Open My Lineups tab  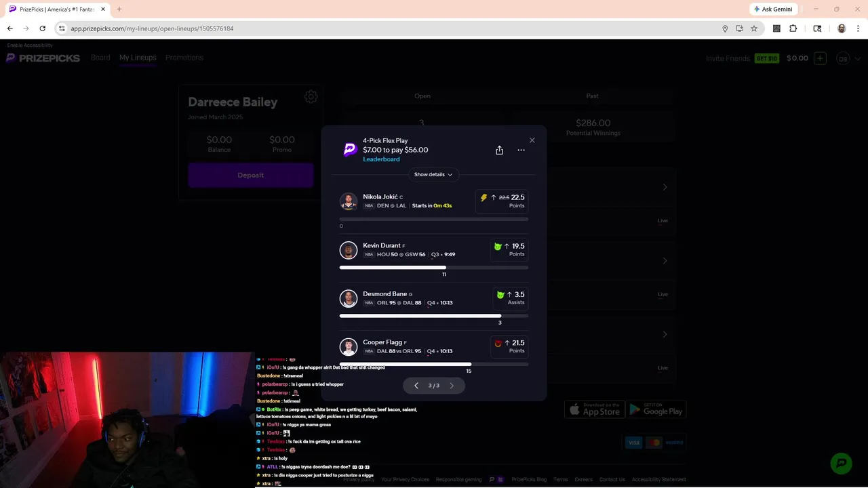click(x=138, y=58)
